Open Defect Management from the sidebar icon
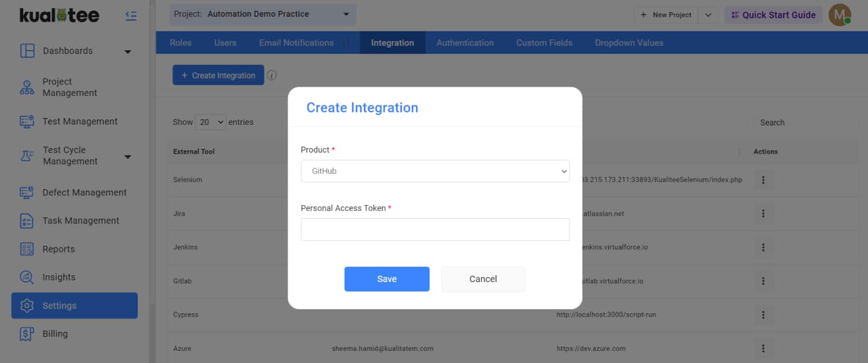Screen dimensions: 868x363 pyautogui.click(x=27, y=192)
